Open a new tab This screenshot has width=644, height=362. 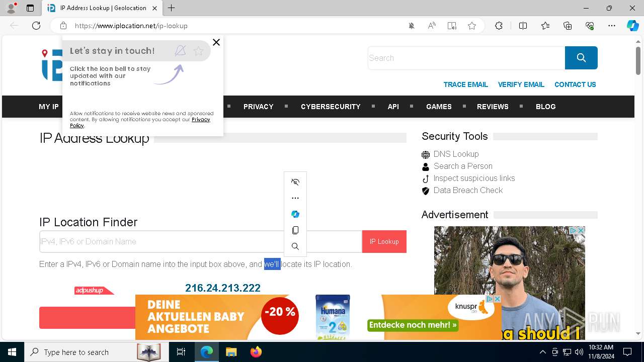[172, 8]
